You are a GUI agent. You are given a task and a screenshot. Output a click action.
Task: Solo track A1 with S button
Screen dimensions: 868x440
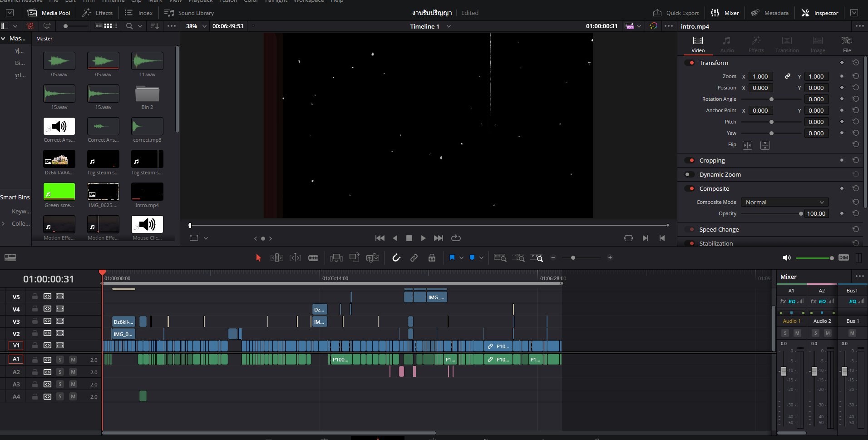pyautogui.click(x=60, y=360)
